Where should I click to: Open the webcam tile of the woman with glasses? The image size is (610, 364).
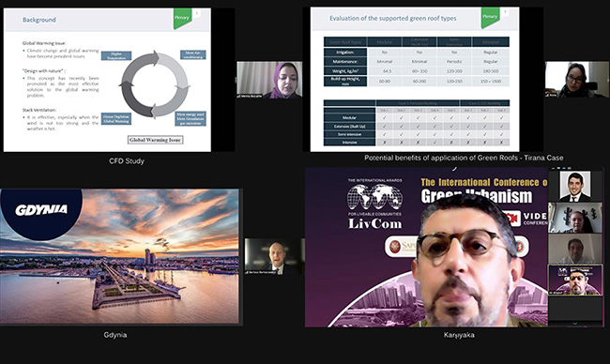(x=576, y=80)
